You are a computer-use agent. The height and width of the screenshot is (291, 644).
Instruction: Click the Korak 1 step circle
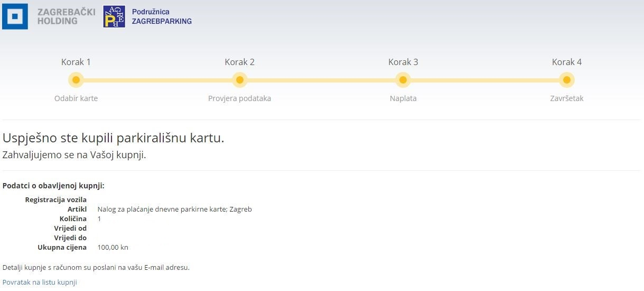coord(76,80)
